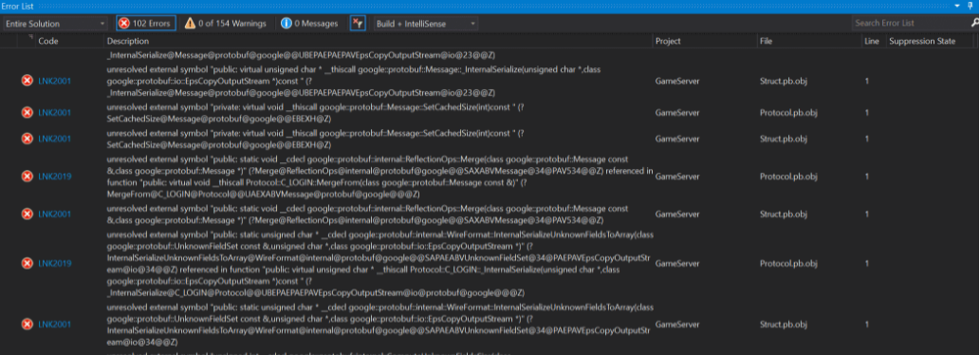Viewport: 980px width, 355px height.
Task: Click error icon on Protocol.pb.obj SetCachedSize row
Action: [x=27, y=113]
